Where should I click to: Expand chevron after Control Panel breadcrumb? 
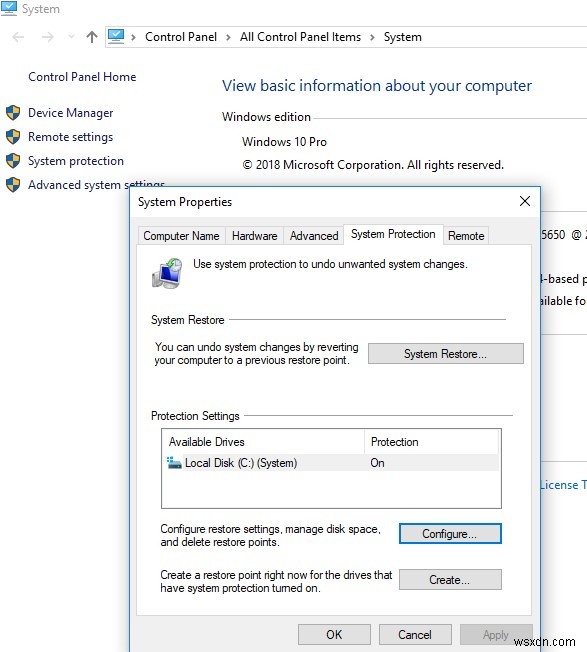click(228, 37)
